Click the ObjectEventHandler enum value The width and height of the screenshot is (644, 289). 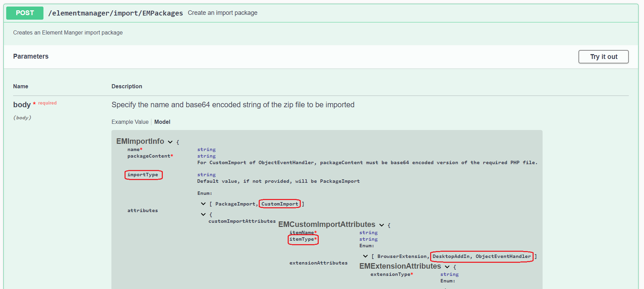(503, 257)
